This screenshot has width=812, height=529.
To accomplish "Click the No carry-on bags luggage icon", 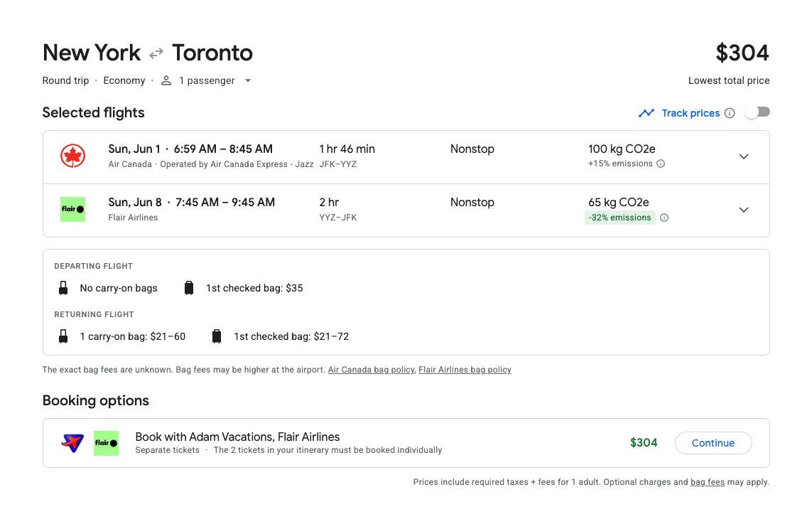I will point(63,288).
